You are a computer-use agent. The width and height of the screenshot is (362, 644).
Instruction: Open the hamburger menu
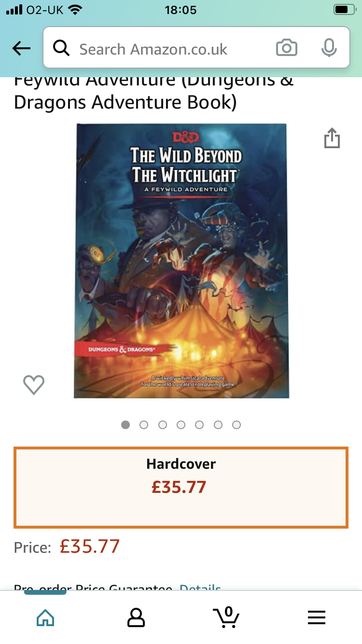click(x=317, y=617)
